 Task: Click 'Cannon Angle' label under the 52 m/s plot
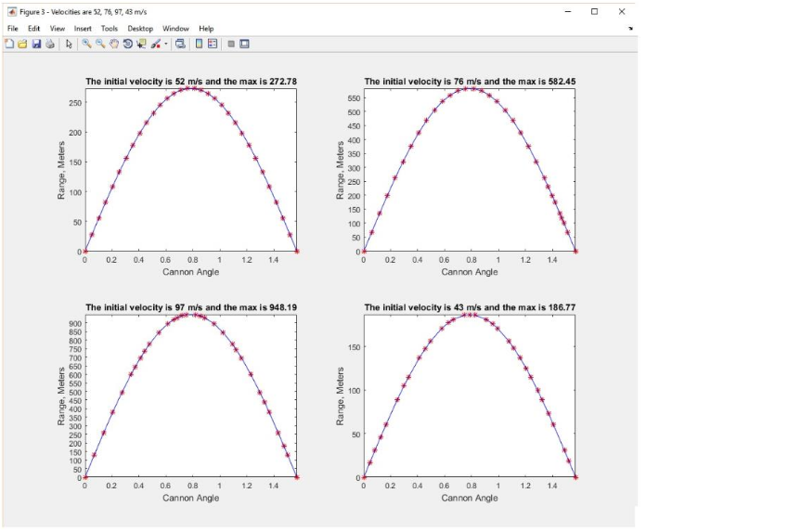(x=191, y=272)
